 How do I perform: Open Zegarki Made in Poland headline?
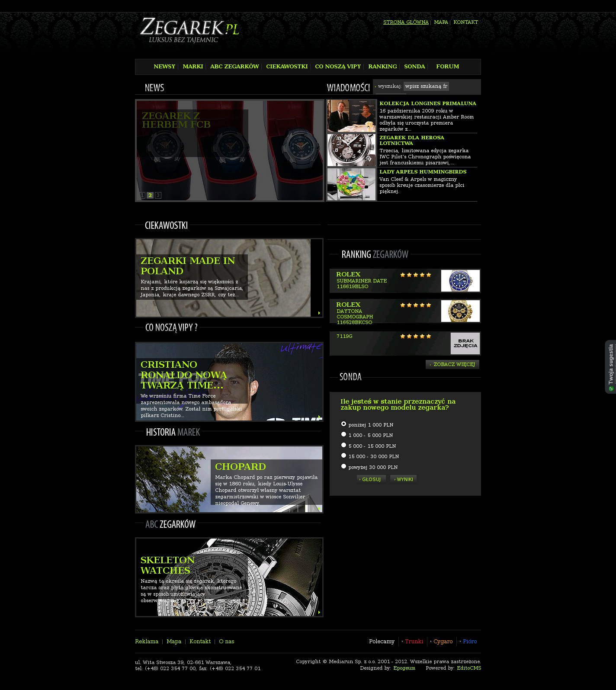tap(188, 266)
